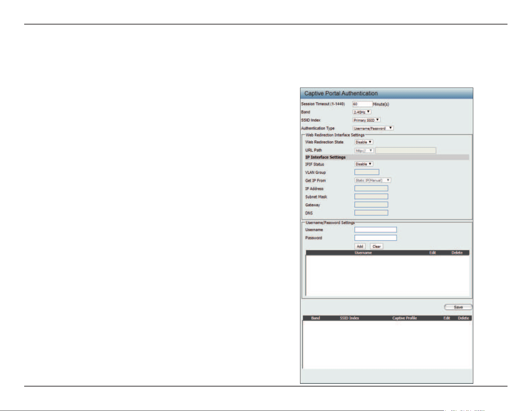This screenshot has height=411, width=532.
Task: Open the SSID Index dropdown
Action: tap(367, 120)
